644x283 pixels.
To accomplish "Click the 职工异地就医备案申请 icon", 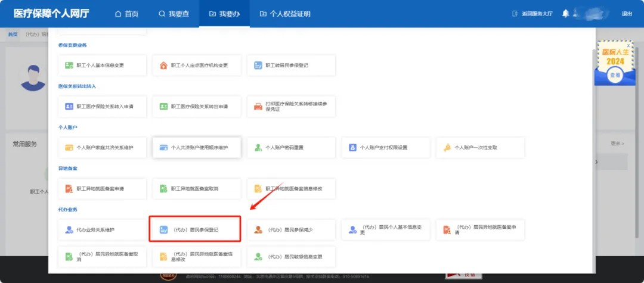I will [x=69, y=188].
